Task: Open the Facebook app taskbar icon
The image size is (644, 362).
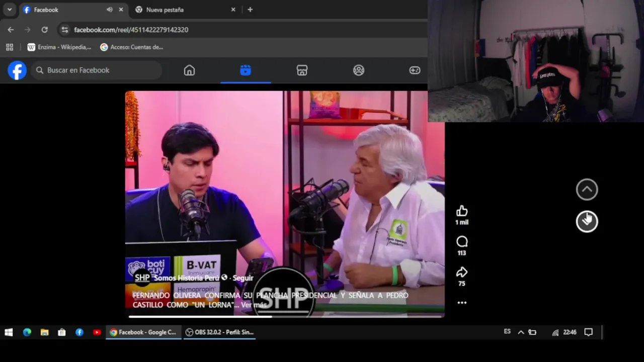Action: click(79, 332)
